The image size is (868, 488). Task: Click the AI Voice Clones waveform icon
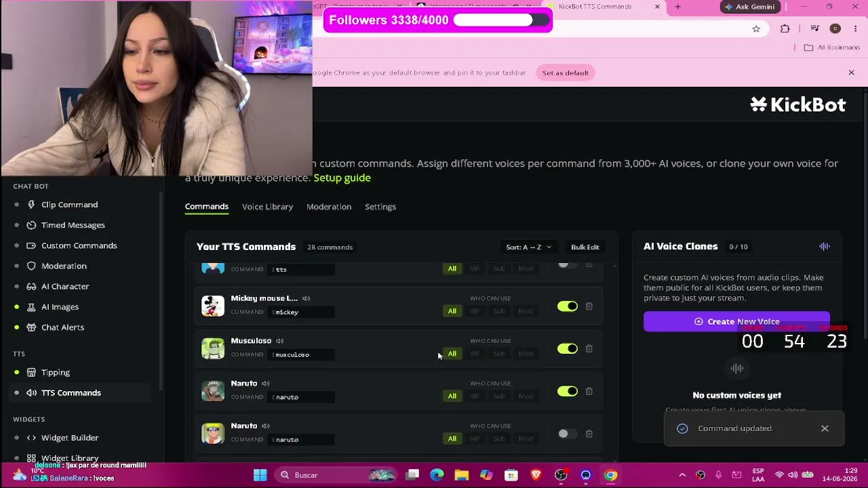(x=825, y=247)
